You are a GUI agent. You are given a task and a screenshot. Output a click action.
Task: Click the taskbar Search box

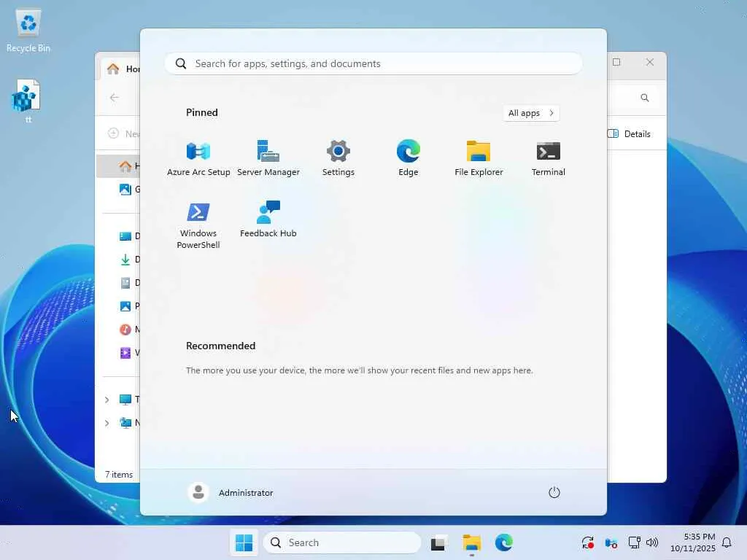(342, 542)
